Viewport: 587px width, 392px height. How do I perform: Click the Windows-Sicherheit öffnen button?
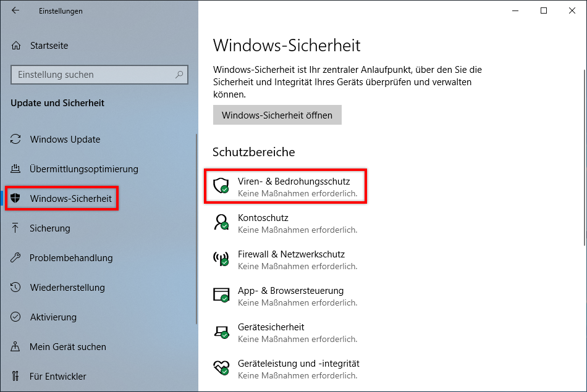tap(277, 115)
